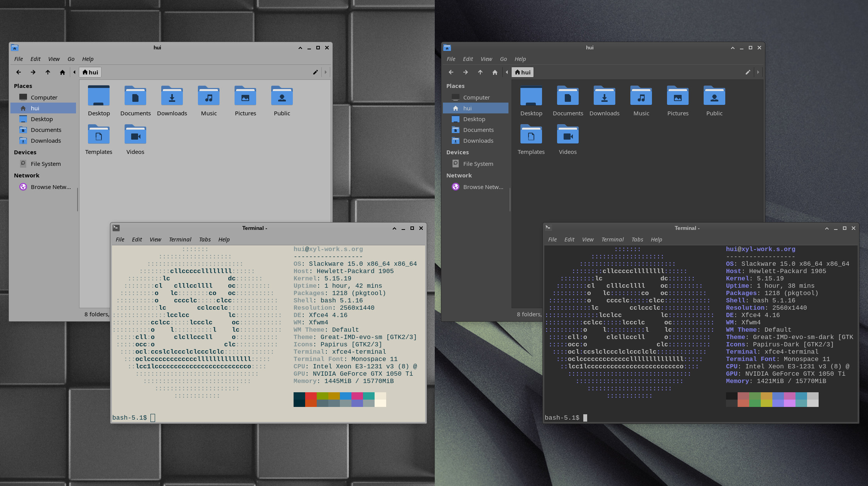This screenshot has width=868, height=486.
Task: Open Tabs menu in dark terminal
Action: (x=637, y=240)
